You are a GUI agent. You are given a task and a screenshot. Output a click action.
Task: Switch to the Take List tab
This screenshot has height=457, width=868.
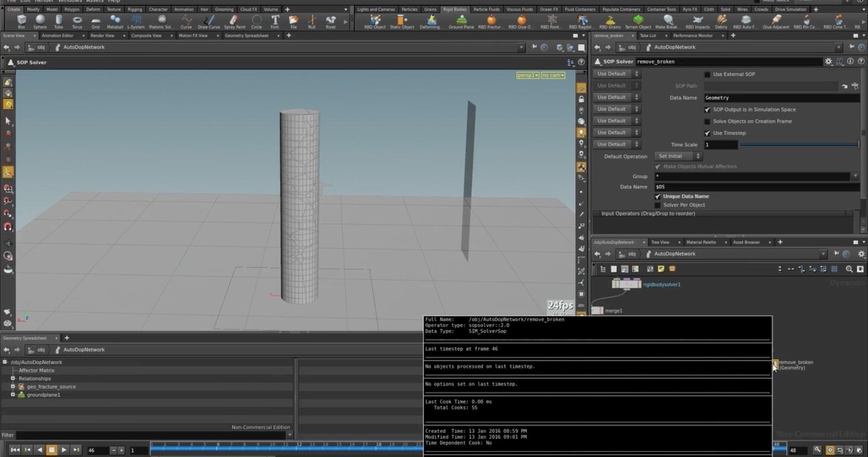coord(648,36)
